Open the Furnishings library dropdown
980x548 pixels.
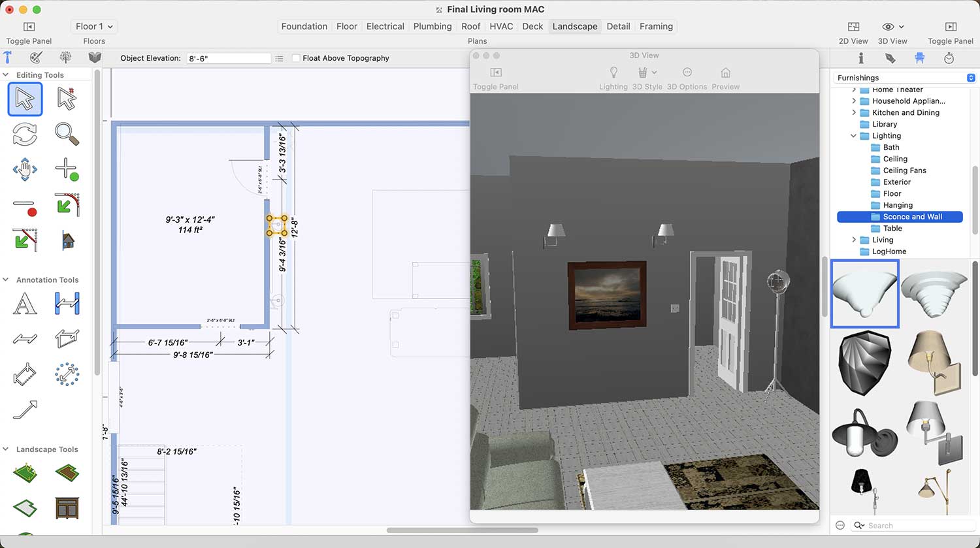pyautogui.click(x=906, y=78)
